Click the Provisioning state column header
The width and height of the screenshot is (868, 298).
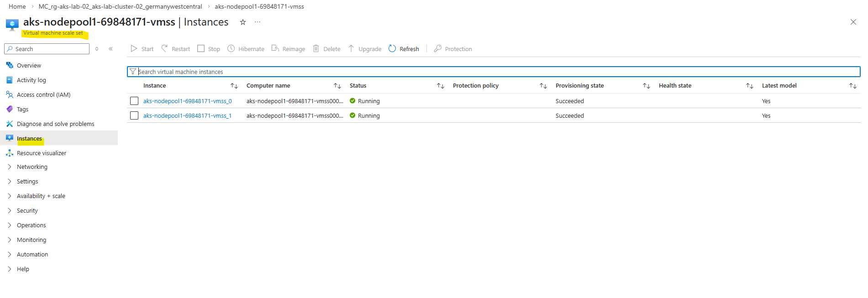(580, 85)
